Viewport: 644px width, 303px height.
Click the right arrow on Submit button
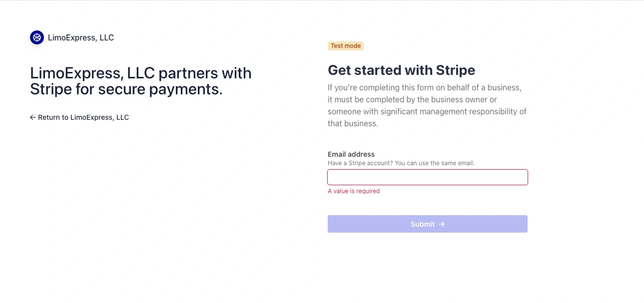coord(442,224)
